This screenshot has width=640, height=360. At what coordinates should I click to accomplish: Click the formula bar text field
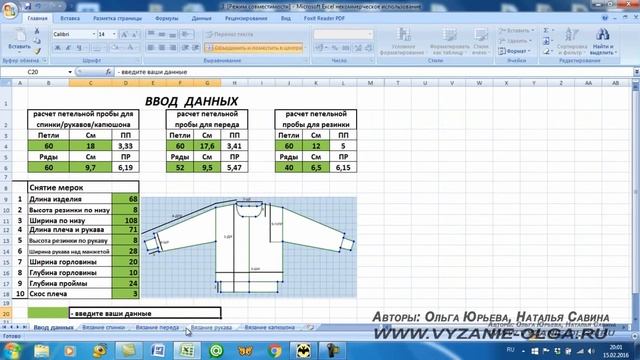(373, 72)
